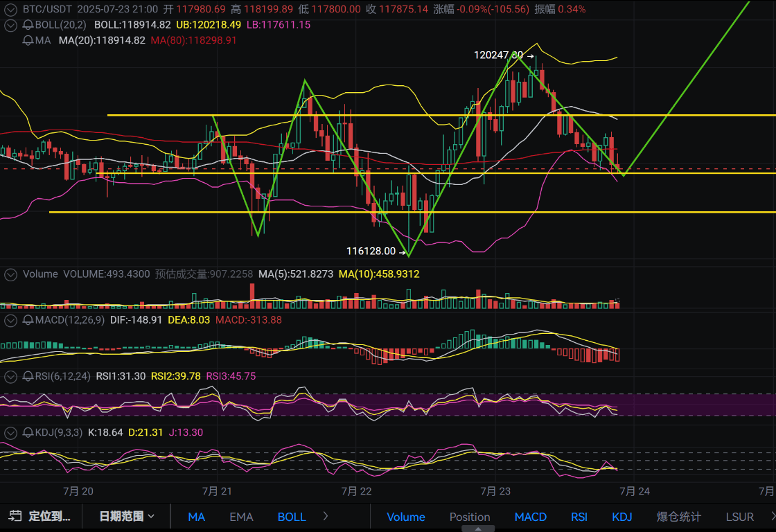Click the 7月 21 date axis label

[x=217, y=491]
